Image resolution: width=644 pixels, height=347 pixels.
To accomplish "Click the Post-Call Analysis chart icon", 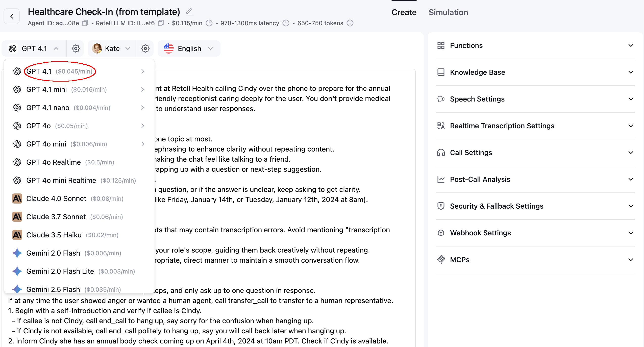I will (x=441, y=179).
